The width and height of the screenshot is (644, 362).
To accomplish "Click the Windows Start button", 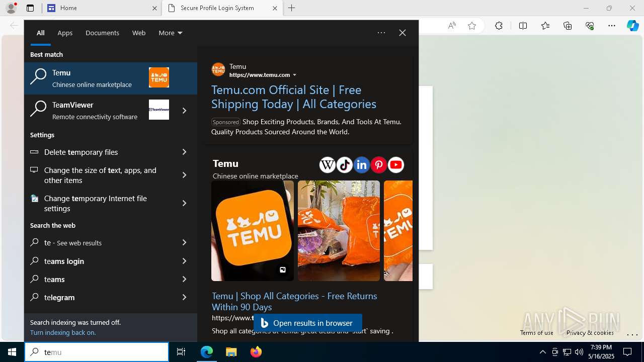I will point(12,352).
